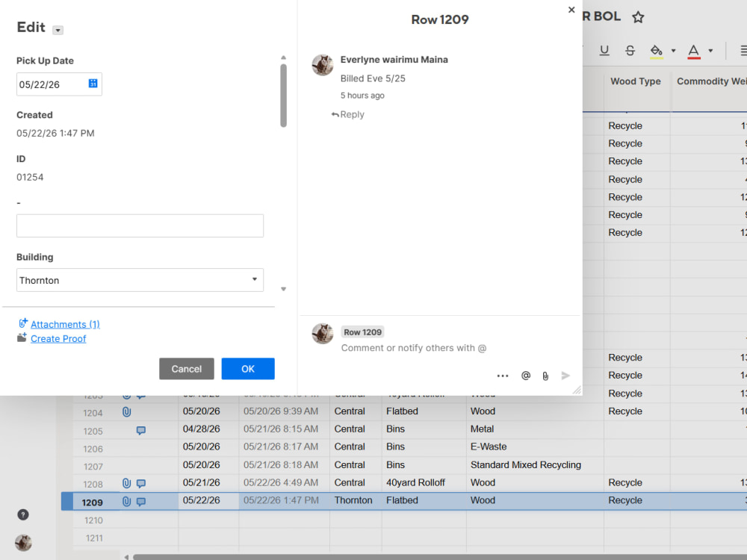
Task: Click the form scroll down arrow
Action: click(283, 289)
